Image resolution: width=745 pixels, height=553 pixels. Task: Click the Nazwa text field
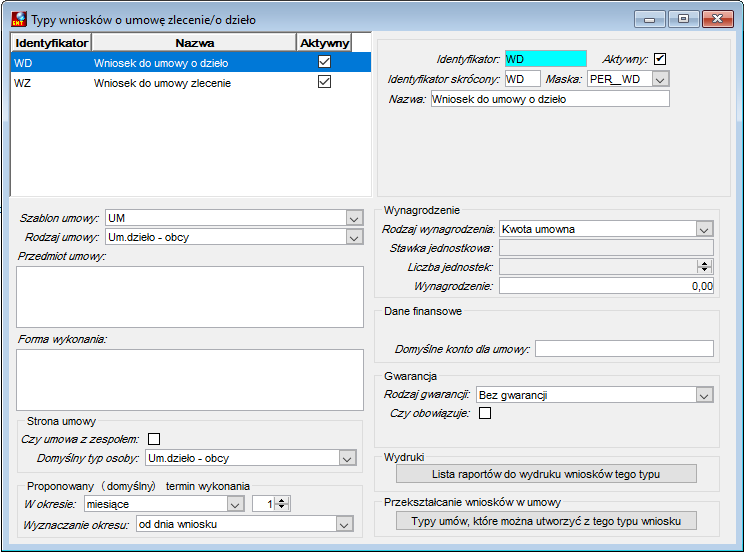pyautogui.click(x=550, y=99)
